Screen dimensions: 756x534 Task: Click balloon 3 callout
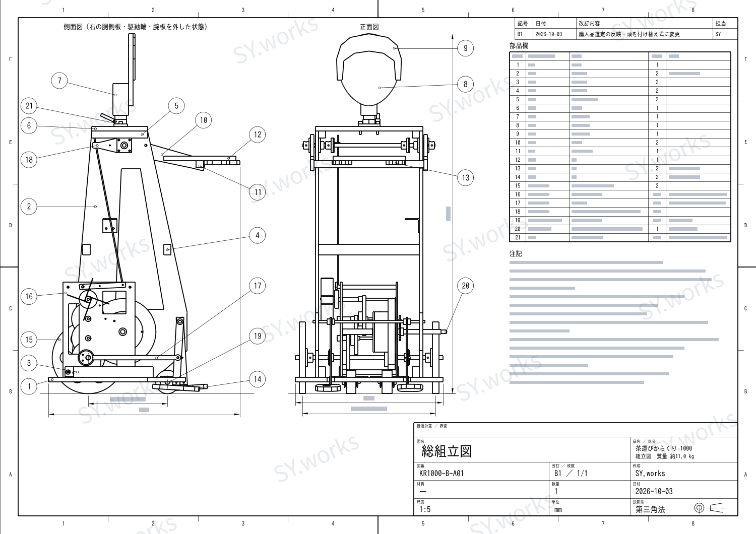(x=29, y=363)
